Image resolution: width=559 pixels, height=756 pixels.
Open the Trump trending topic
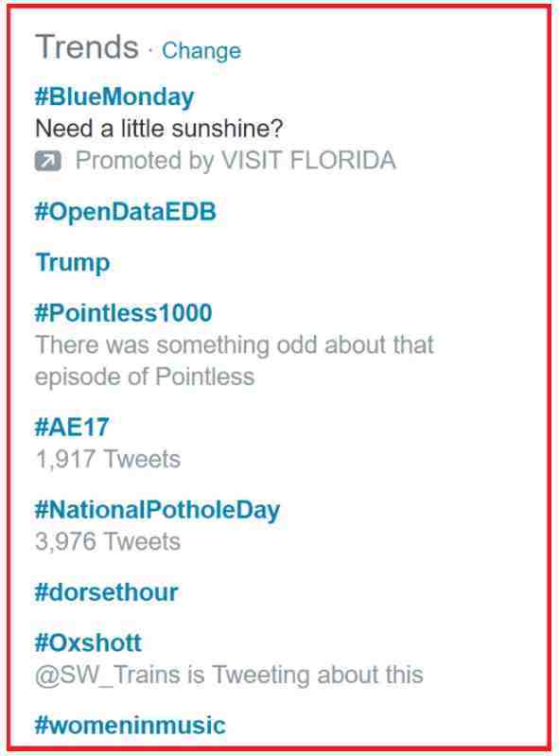coord(73,263)
